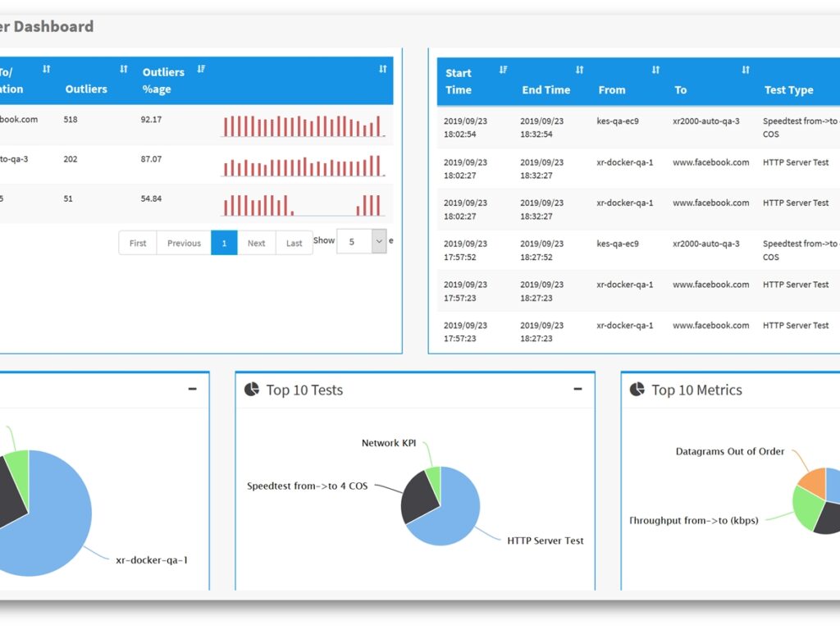Select the Test Type column header

(788, 90)
